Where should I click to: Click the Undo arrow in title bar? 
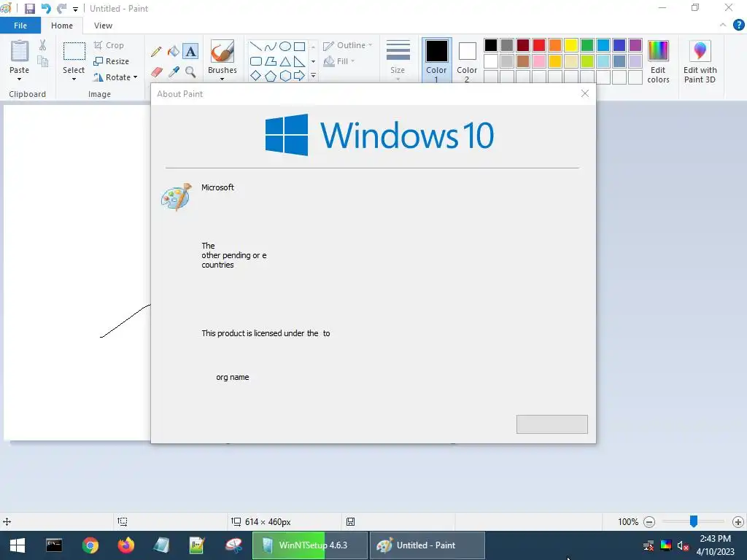coord(46,9)
